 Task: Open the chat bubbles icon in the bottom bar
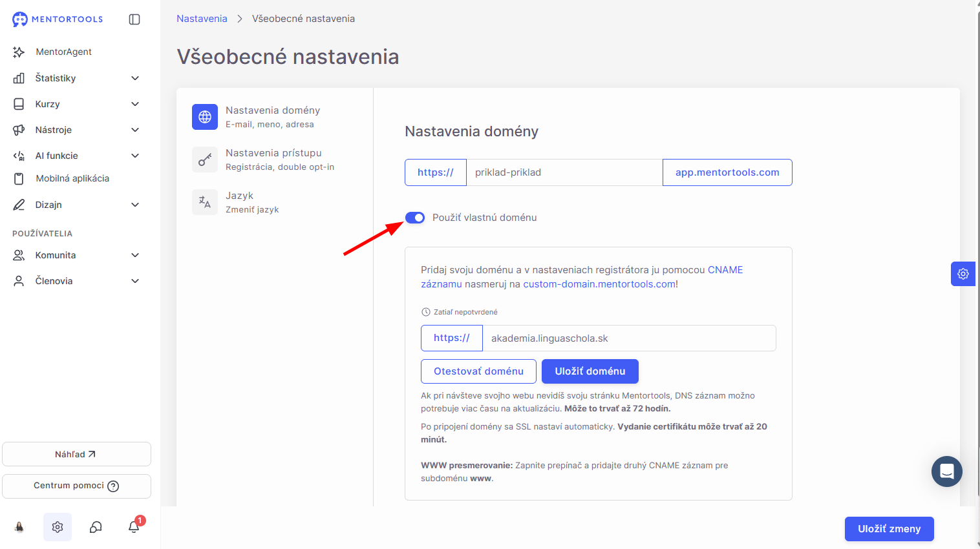[x=96, y=527]
